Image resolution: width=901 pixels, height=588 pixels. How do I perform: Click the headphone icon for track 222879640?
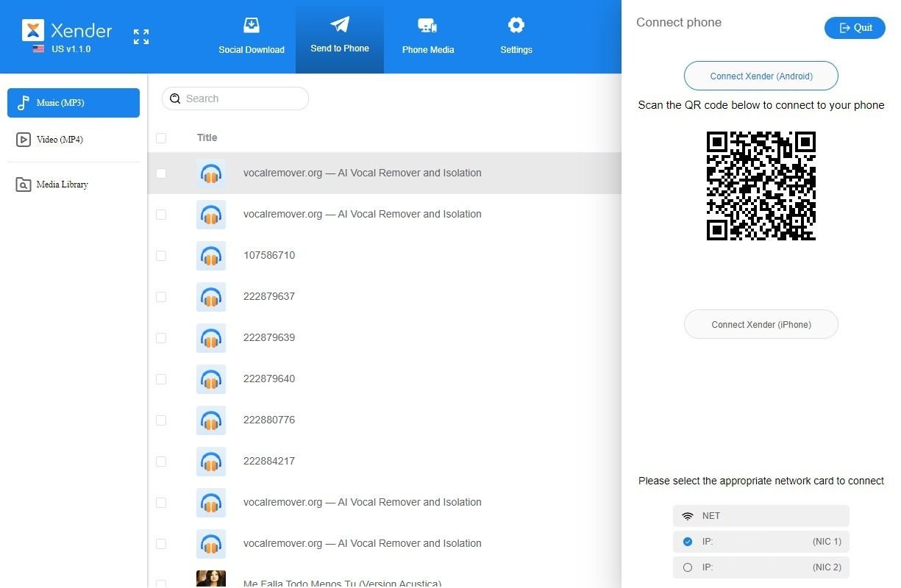pos(211,379)
